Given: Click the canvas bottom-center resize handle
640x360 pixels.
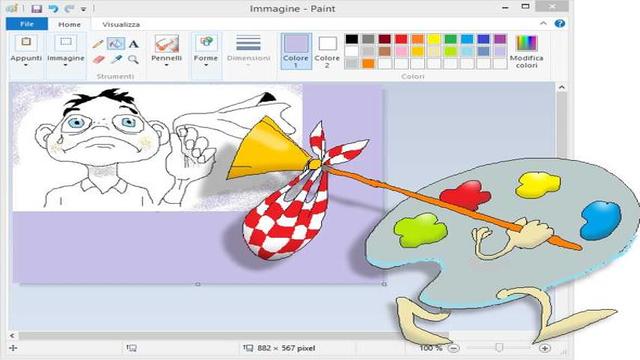Looking at the screenshot, I should 198,284.
